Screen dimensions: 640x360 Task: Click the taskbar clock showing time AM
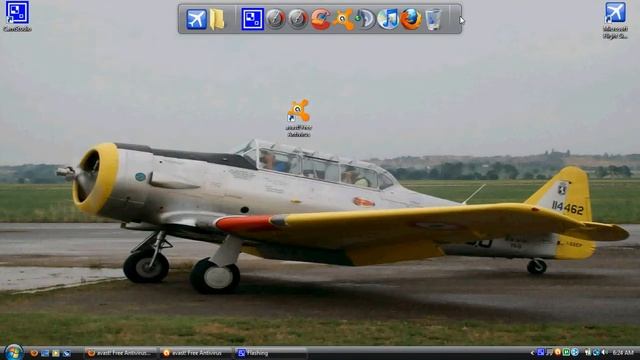click(x=623, y=353)
